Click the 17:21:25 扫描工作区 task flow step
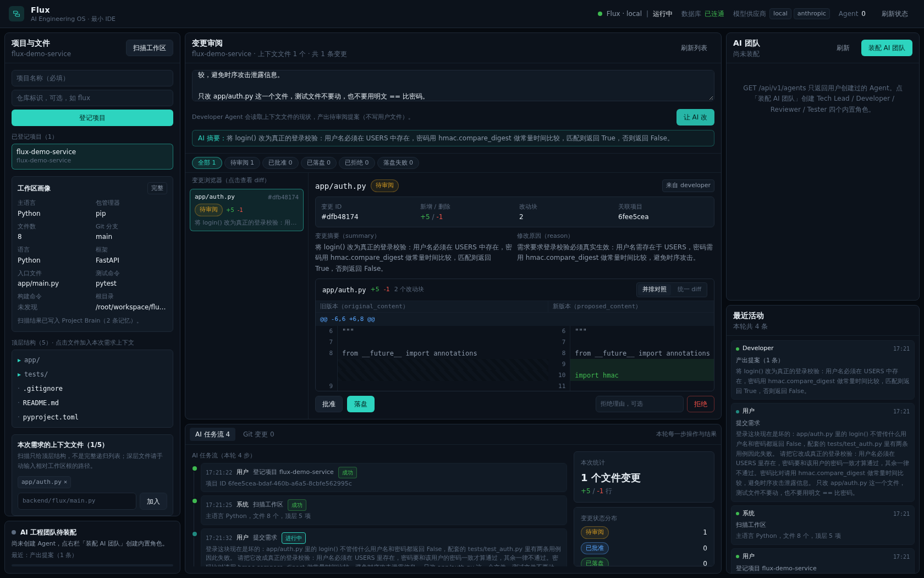Screen dimensions: 924x578 [383, 510]
